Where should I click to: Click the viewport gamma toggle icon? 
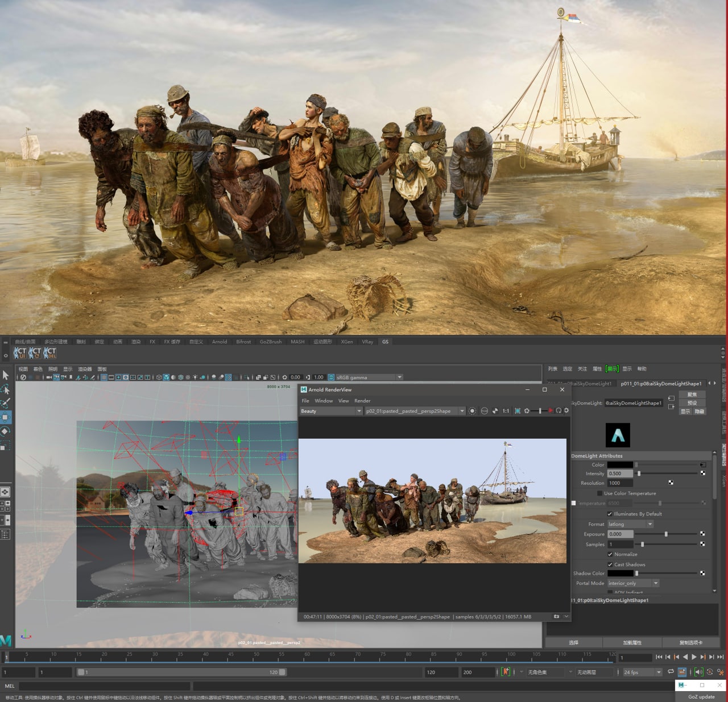pyautogui.click(x=308, y=377)
